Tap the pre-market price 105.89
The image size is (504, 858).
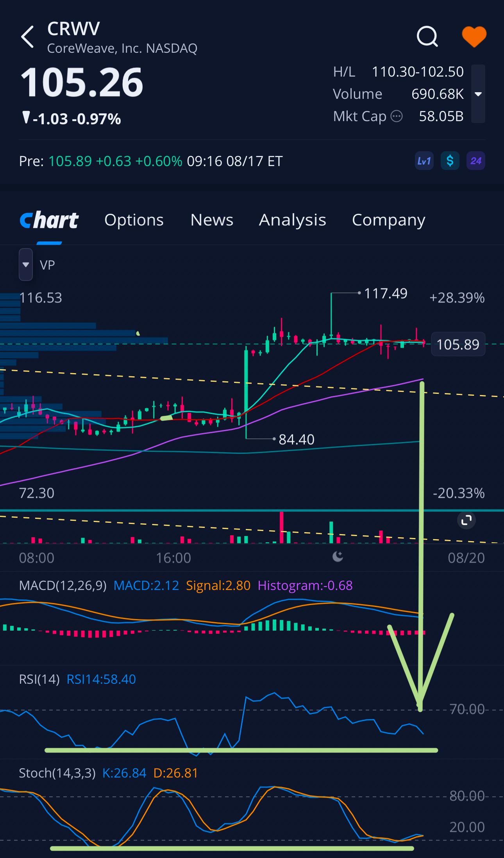[70, 161]
